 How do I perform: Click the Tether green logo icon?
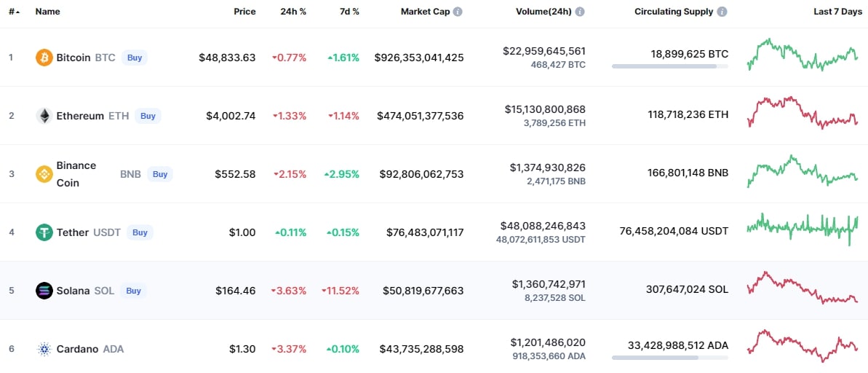[x=44, y=232]
